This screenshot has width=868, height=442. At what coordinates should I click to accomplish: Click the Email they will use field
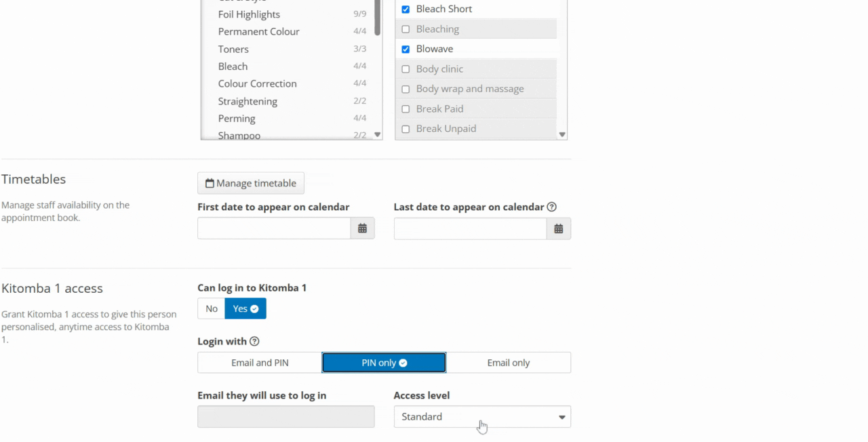click(x=285, y=416)
